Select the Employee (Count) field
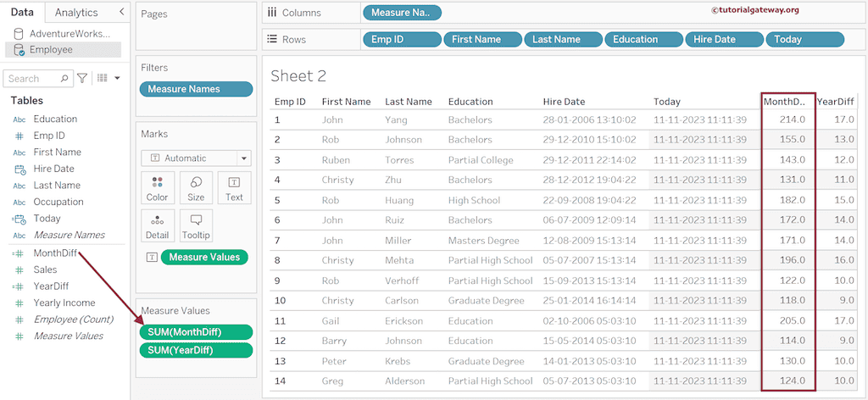Viewport: 868px width, 400px height. point(73,319)
